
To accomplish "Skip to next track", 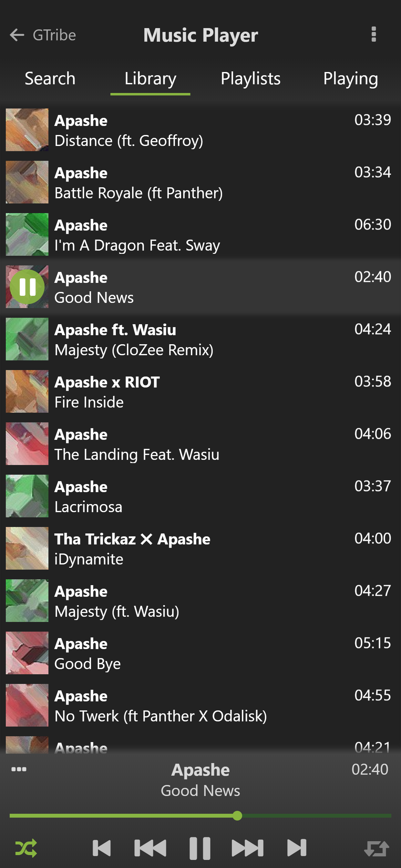I will point(296,848).
